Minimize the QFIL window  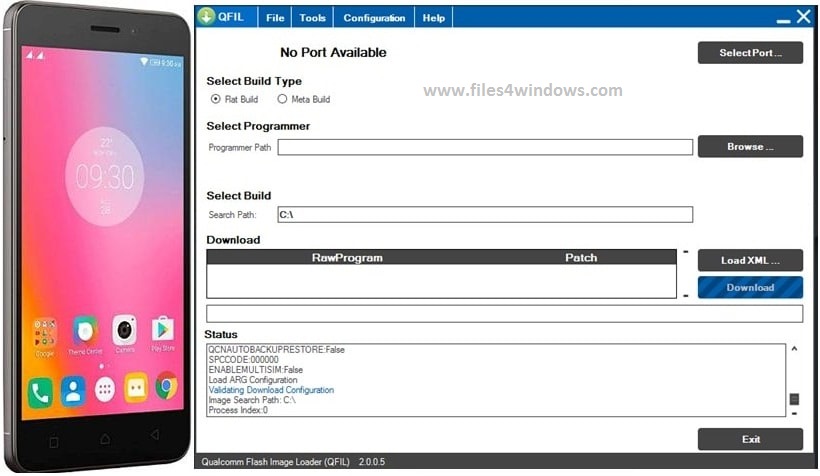pyautogui.click(x=783, y=20)
